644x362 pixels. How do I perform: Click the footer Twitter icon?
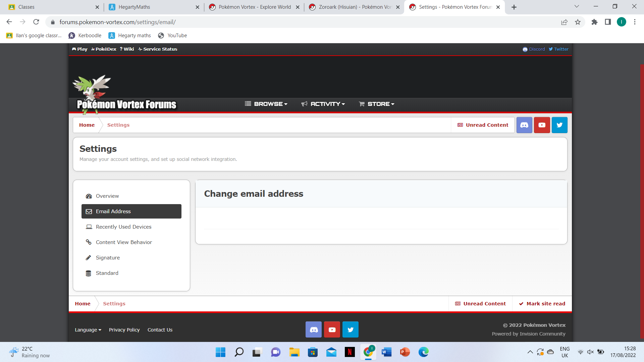[x=351, y=329]
